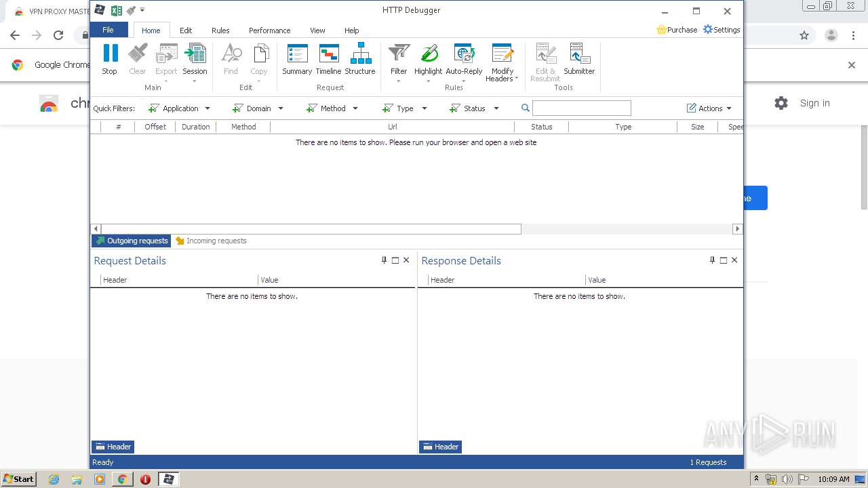Sort by the Size column
868x488 pixels.
point(697,127)
